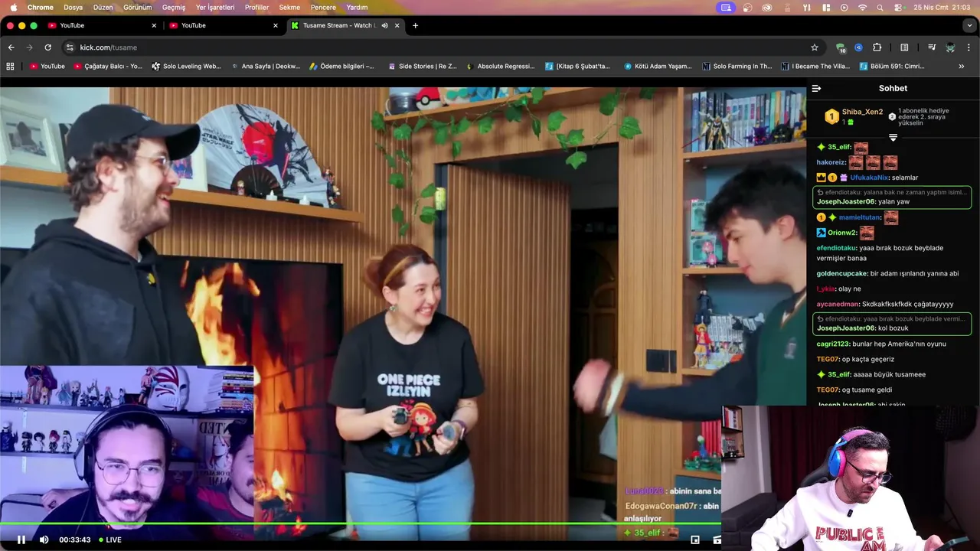Open Dosya menu in menu bar
This screenshot has height=551, width=980.
coord(73,7)
